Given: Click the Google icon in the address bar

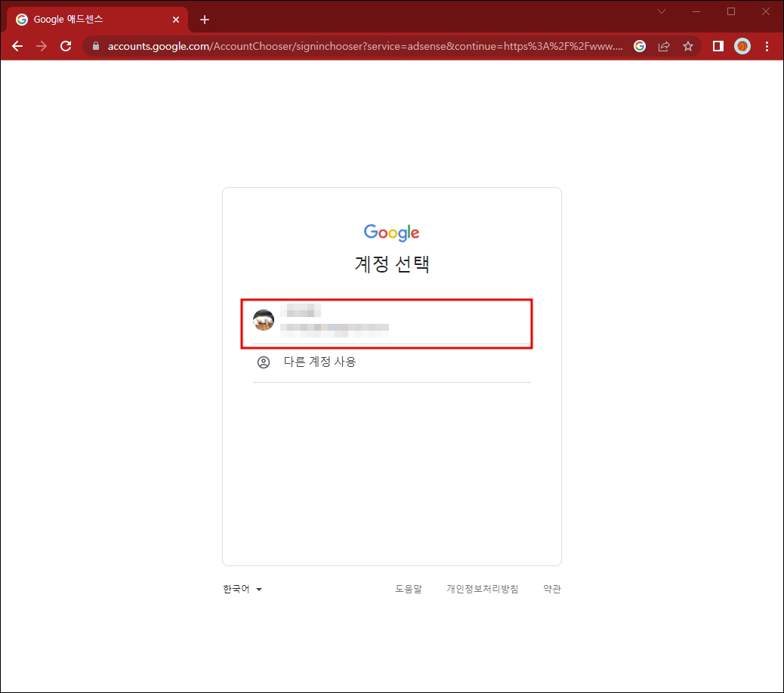Looking at the screenshot, I should click(x=639, y=46).
